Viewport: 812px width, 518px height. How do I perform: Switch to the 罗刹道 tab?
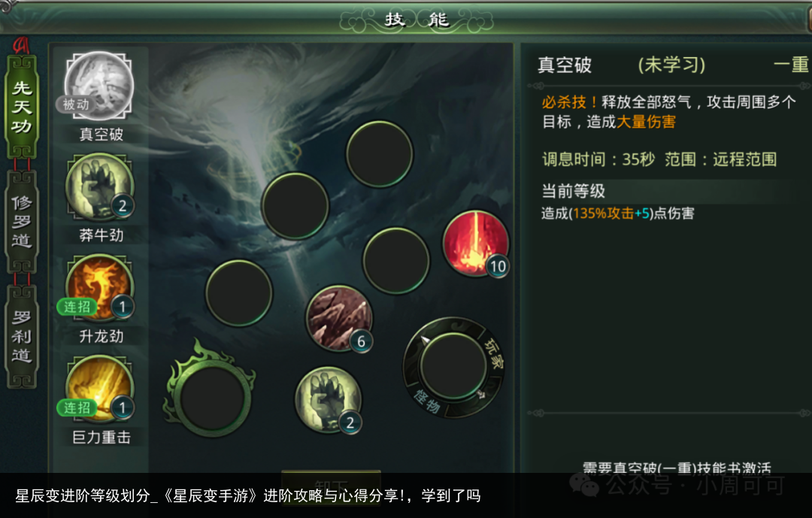click(x=21, y=336)
